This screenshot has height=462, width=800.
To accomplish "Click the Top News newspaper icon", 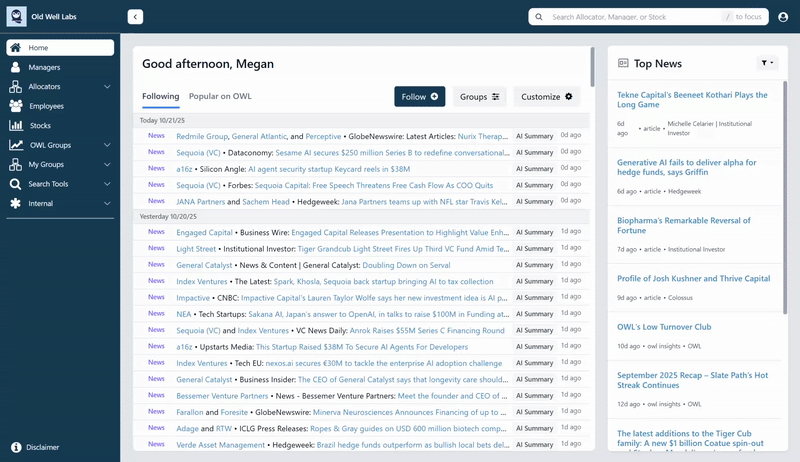I will (x=624, y=63).
